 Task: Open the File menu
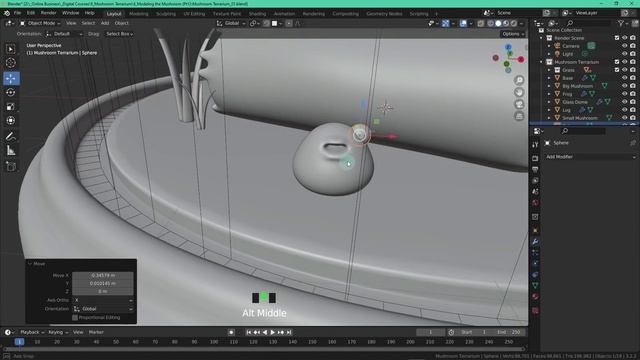click(x=18, y=13)
